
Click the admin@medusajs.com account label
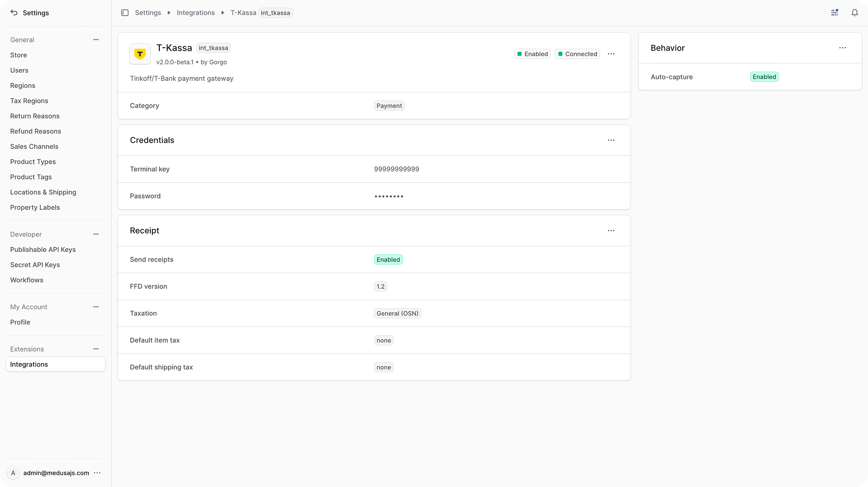point(56,473)
